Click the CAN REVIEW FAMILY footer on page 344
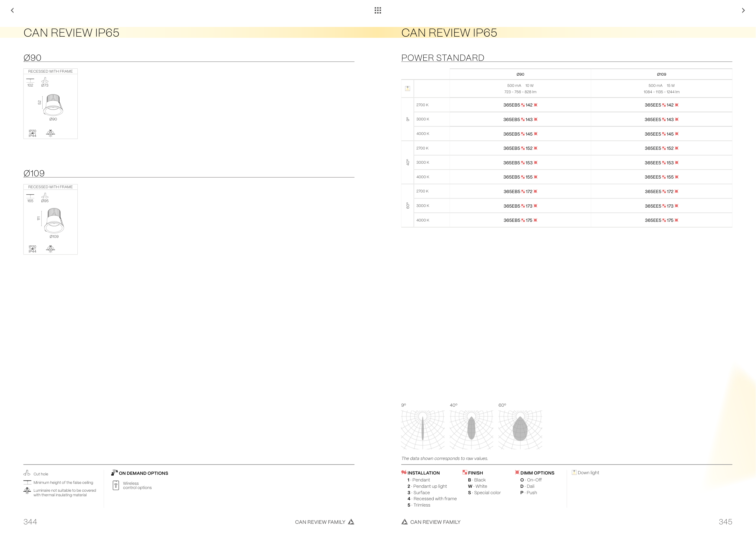 (x=320, y=522)
